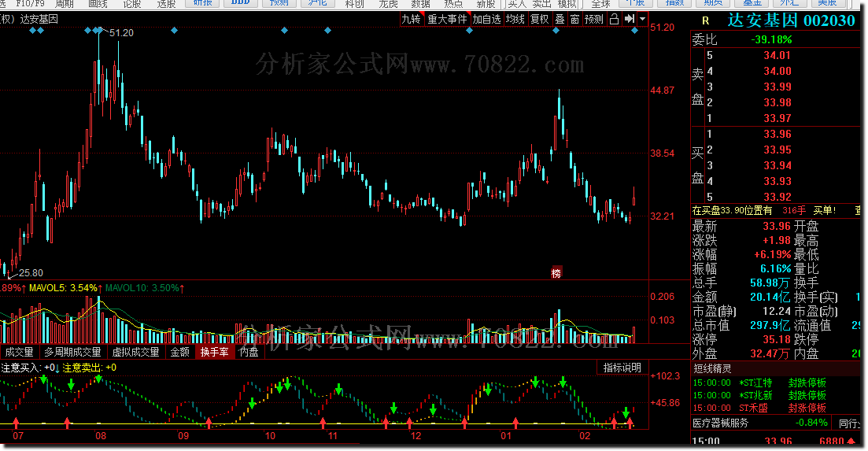
Task: Click event diamond just before November
Action: (x=327, y=31)
